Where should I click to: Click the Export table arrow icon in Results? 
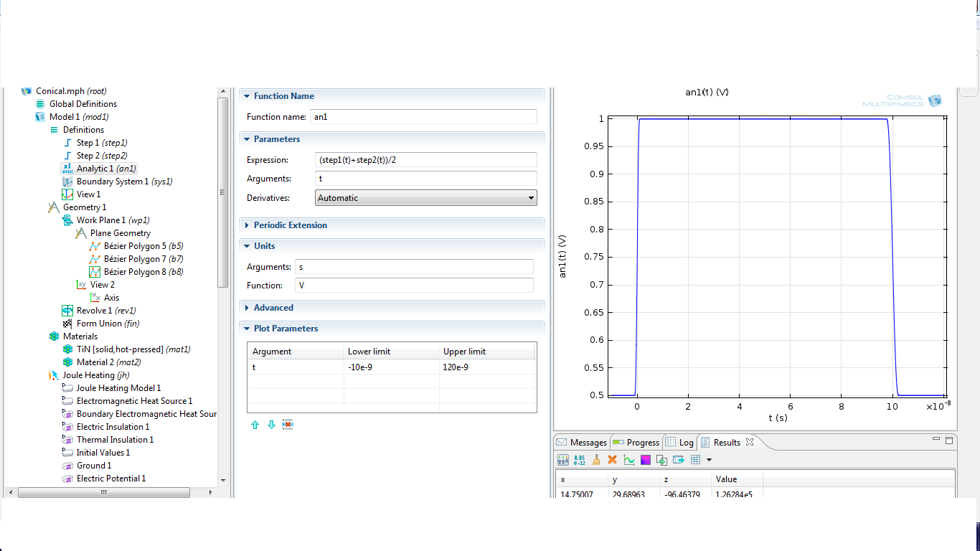point(678,460)
